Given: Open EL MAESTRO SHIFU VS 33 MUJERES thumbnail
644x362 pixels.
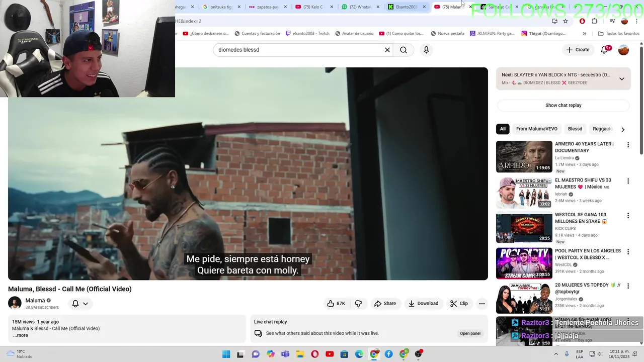Looking at the screenshot, I should click(x=524, y=193).
